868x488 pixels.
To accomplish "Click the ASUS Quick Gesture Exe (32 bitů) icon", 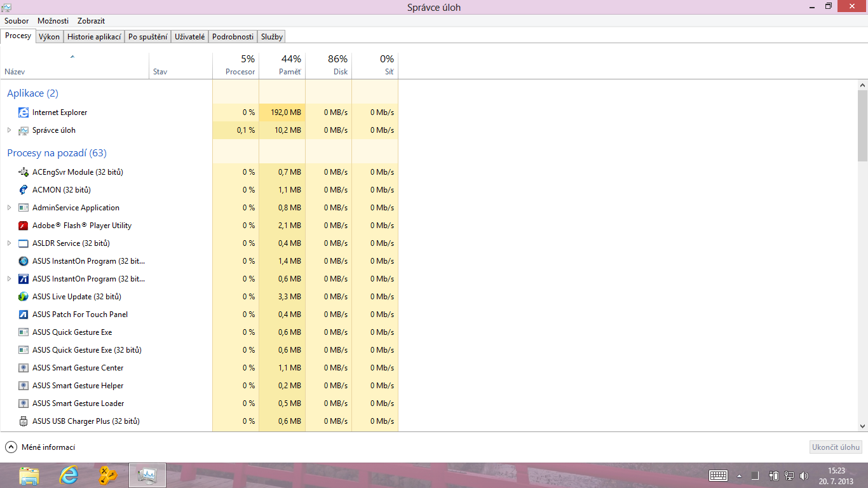I will 24,350.
